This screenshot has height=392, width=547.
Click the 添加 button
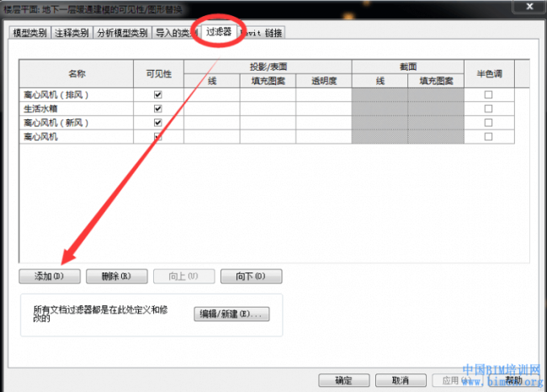click(x=50, y=276)
